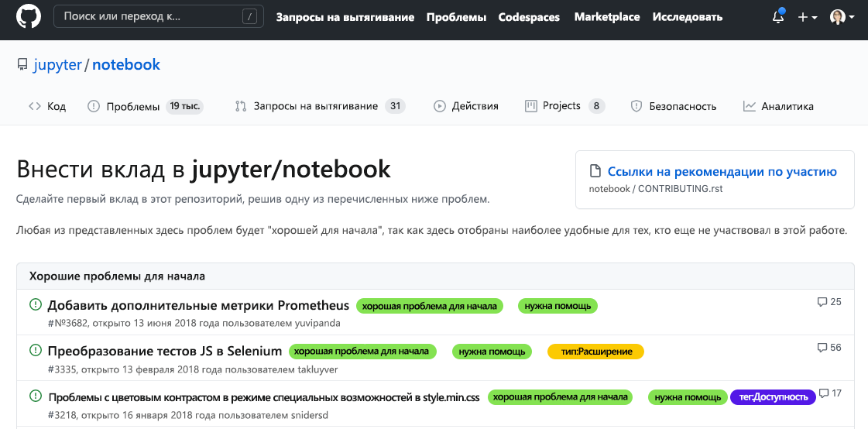
Task: Click 'нужна помощь' label on Selenium issue
Action: 492,352
